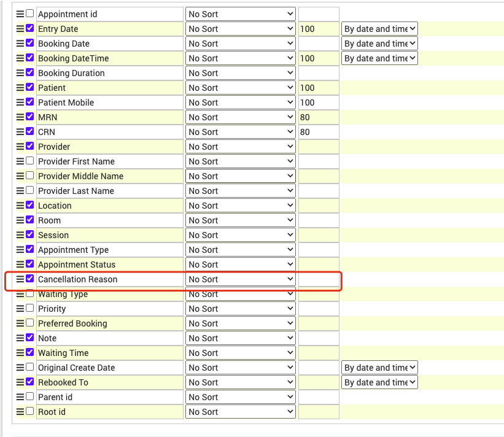The height and width of the screenshot is (437, 504).
Task: Click the MRN row reorder handle
Action: click(x=20, y=117)
